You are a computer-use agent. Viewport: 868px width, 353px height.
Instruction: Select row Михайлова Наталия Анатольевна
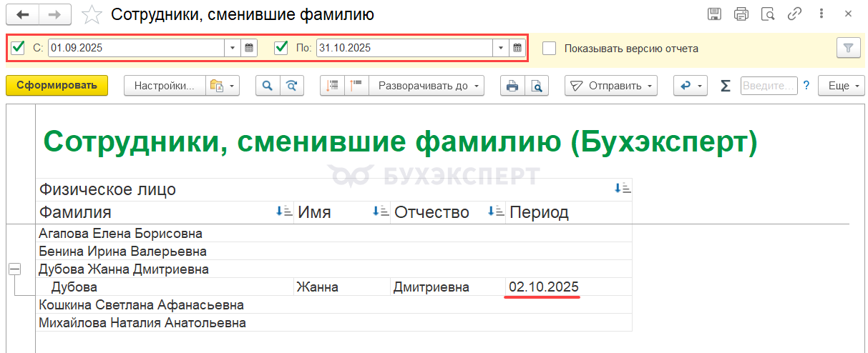pyautogui.click(x=334, y=323)
